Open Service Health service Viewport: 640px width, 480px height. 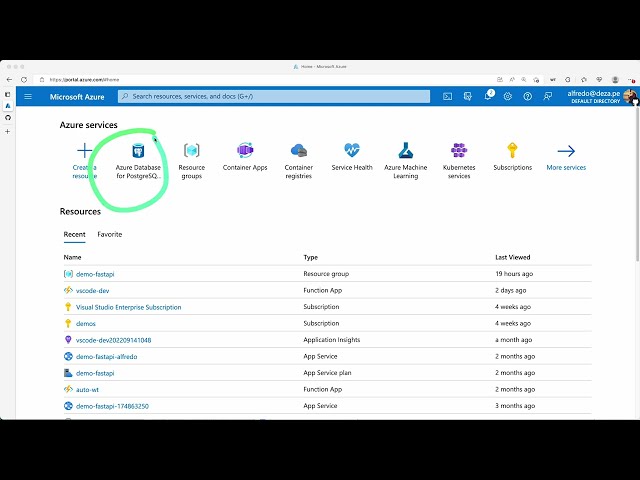coord(352,156)
